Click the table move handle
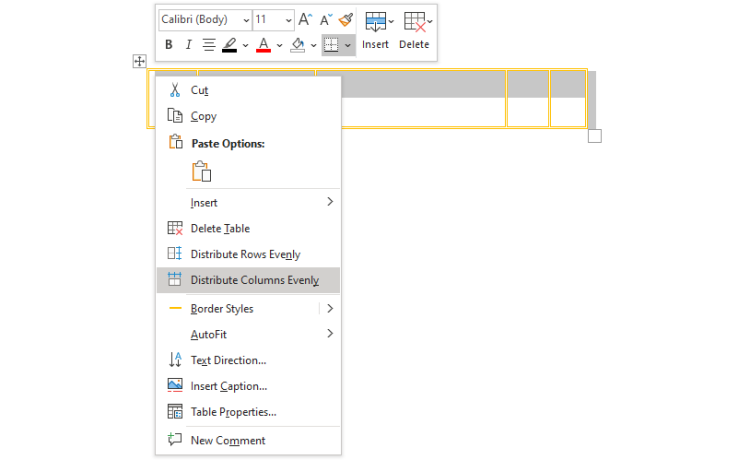This screenshot has width=750, height=460. click(139, 62)
